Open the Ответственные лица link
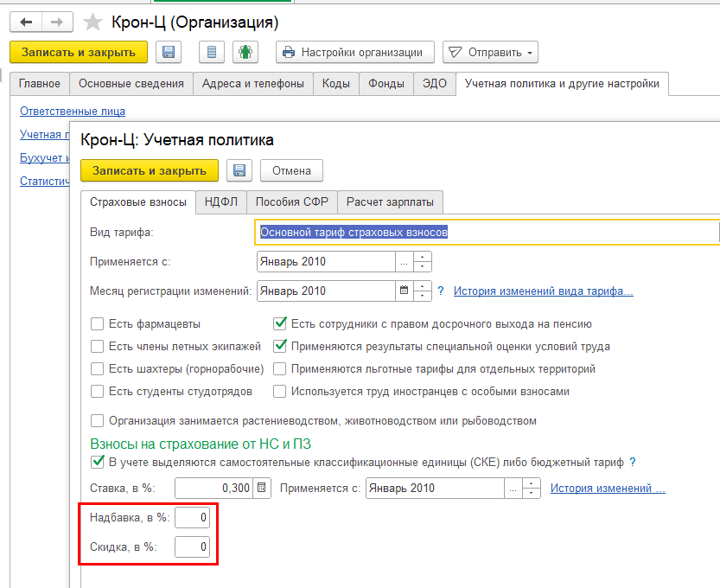 73,112
